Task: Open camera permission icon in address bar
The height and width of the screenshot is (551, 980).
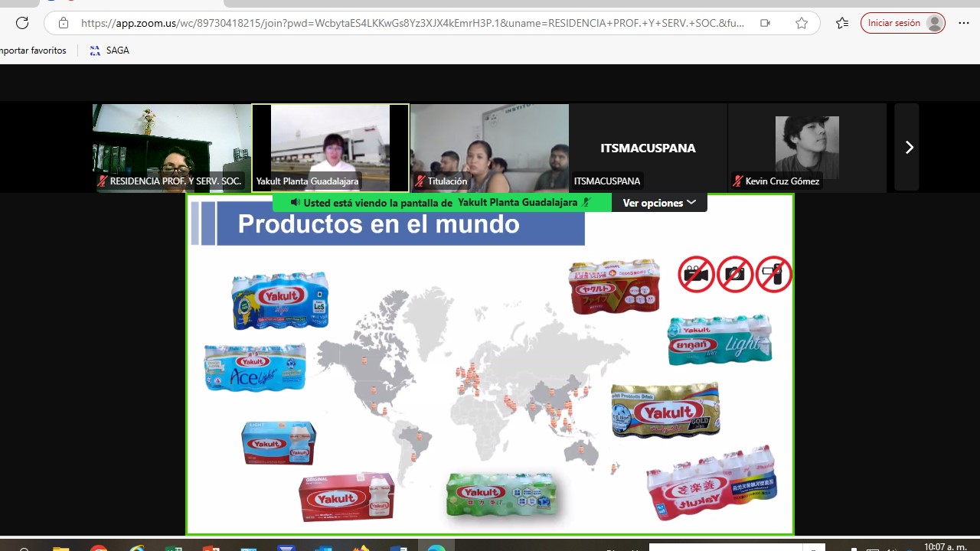Action: (x=765, y=23)
